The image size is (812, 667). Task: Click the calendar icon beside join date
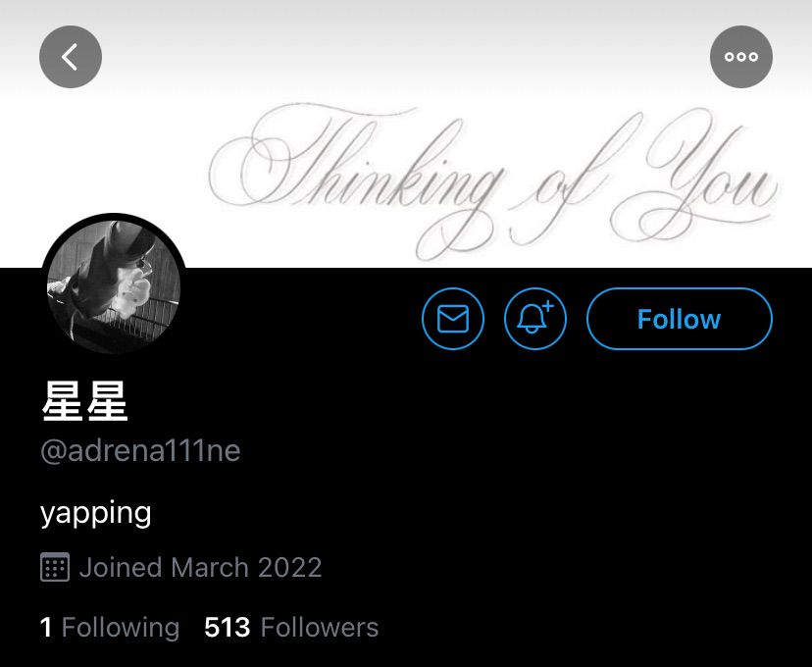[55, 567]
